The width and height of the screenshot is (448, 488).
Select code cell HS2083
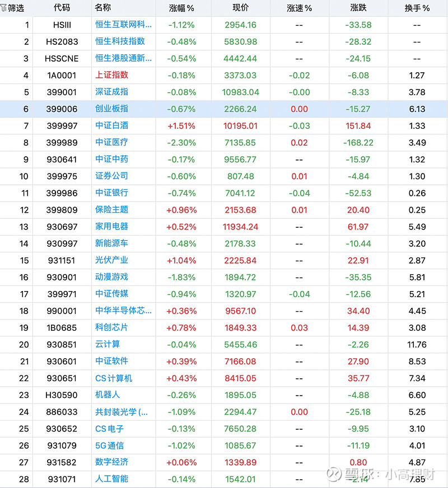62,42
